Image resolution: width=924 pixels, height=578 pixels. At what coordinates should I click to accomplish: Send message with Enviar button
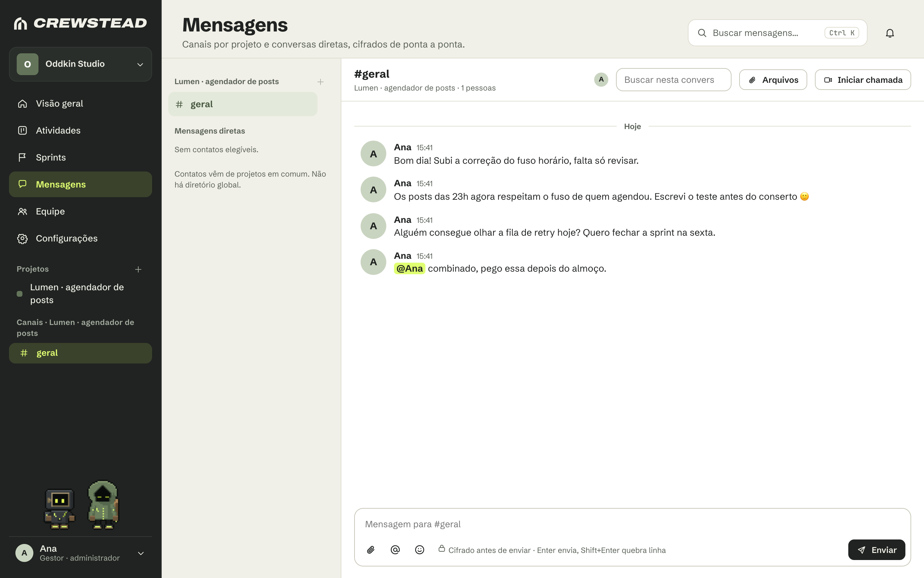point(876,550)
